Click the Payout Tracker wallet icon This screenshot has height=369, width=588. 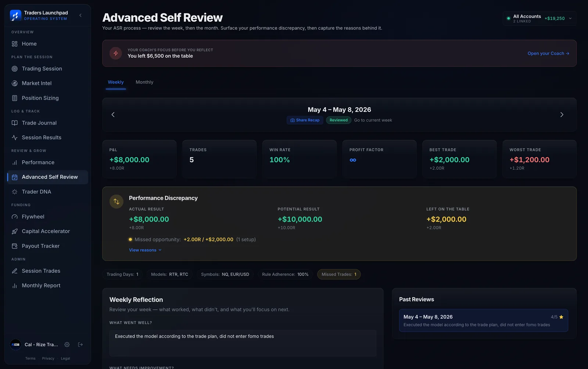point(15,246)
